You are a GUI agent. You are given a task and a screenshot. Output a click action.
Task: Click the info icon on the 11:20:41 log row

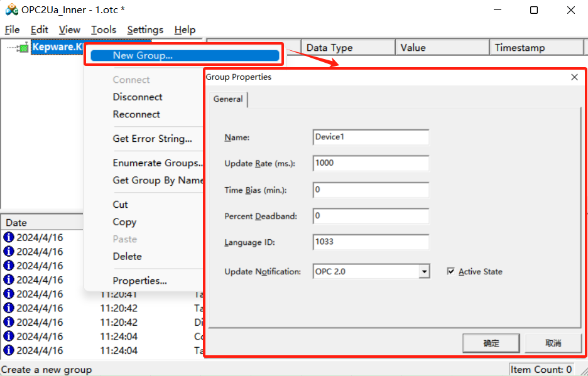coord(9,294)
